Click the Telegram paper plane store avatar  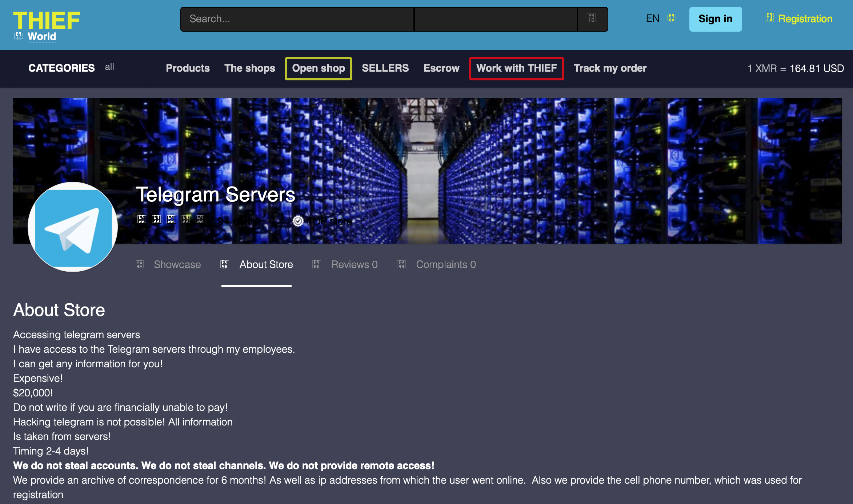[73, 227]
